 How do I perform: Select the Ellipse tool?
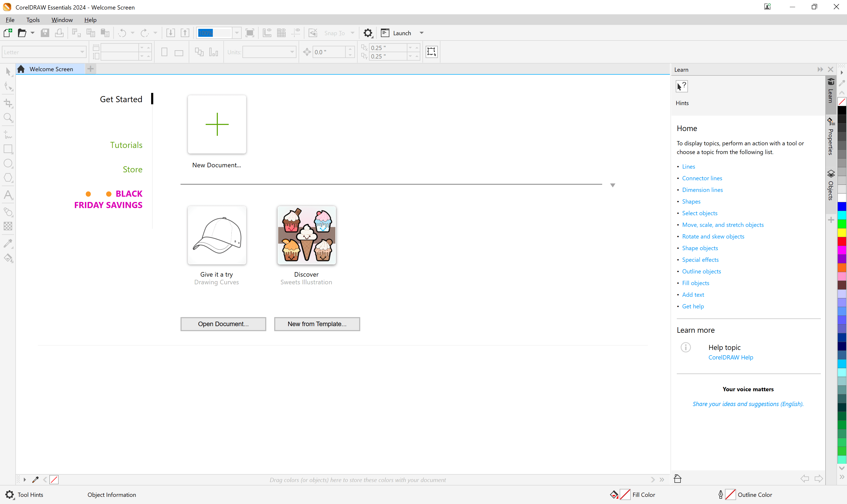pyautogui.click(x=8, y=163)
